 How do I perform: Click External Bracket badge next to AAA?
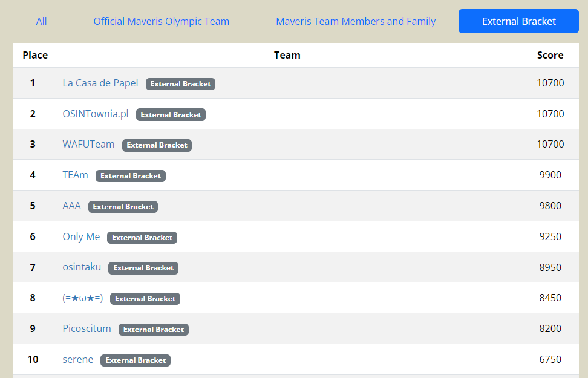[x=123, y=207]
